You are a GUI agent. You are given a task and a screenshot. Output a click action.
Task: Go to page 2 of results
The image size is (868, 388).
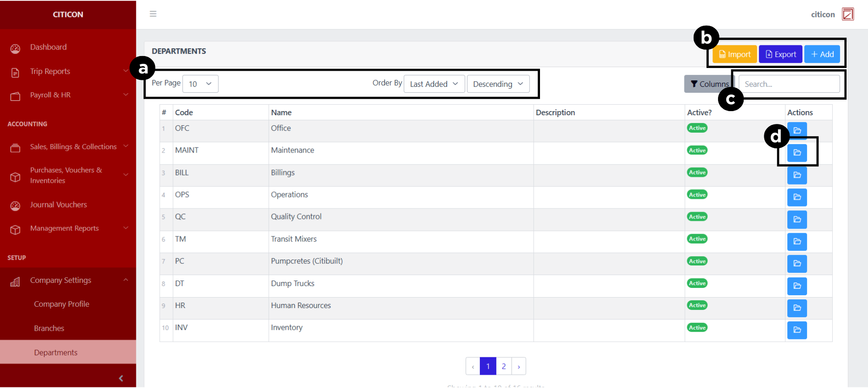pyautogui.click(x=504, y=366)
